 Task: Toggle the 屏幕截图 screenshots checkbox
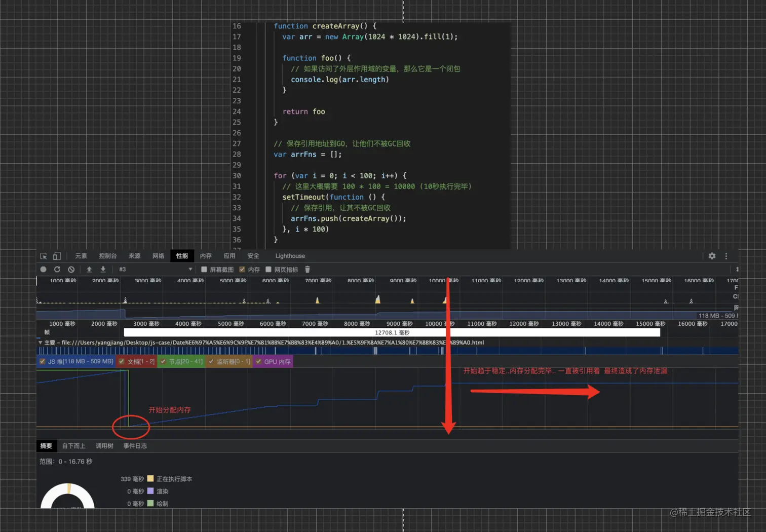(204, 270)
